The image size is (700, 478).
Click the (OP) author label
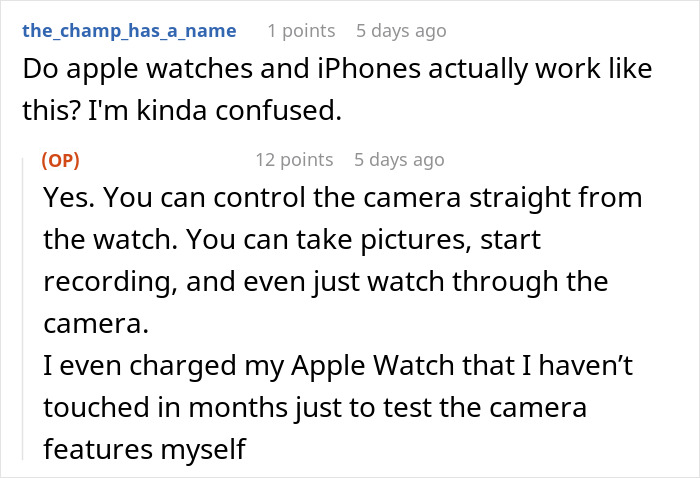[x=61, y=160]
